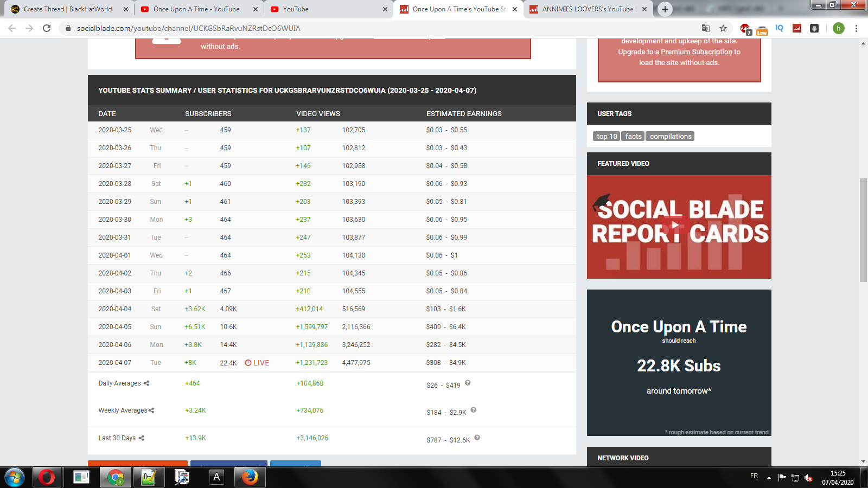Open the clock showing 15:25
Viewport: 868px width, 488px height.
[838, 478]
